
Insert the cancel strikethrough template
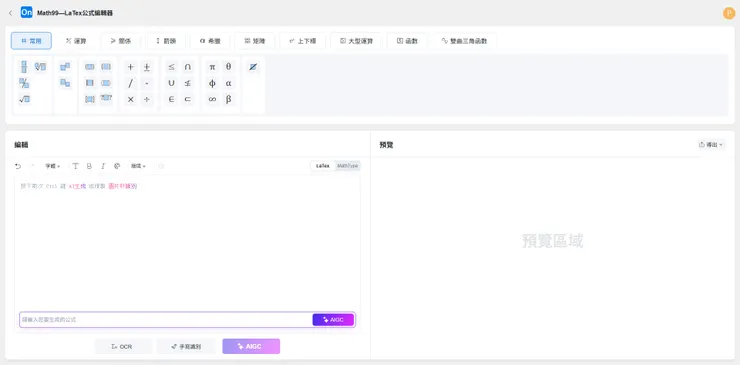coord(253,67)
